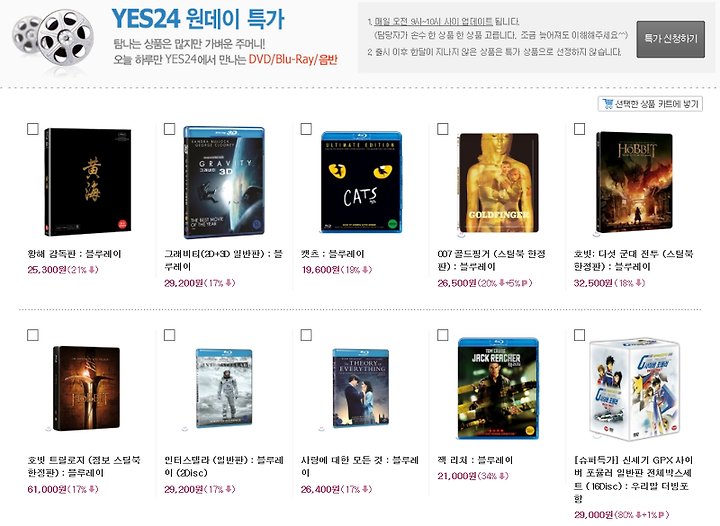The height and width of the screenshot is (526, 720).
Task: Open the Gravity 3D Blu-ray cover
Action: pyautogui.click(x=224, y=182)
